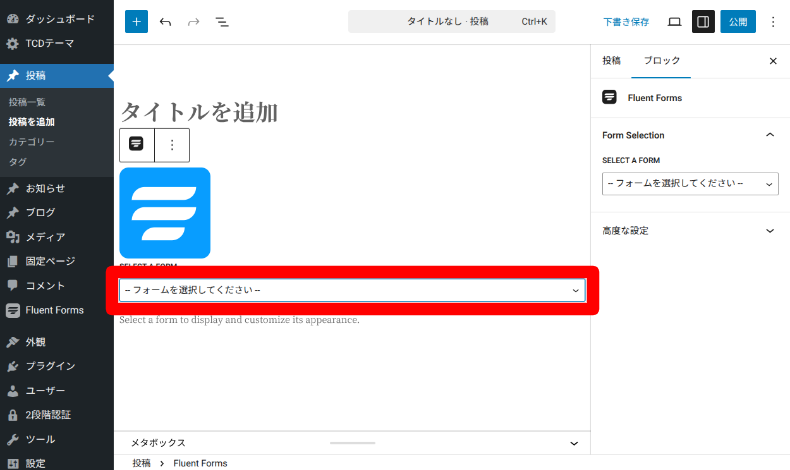Viewport: 790px width, 470px height.
Task: Click the Fluent Forms block toolbar icon
Action: click(x=136, y=145)
